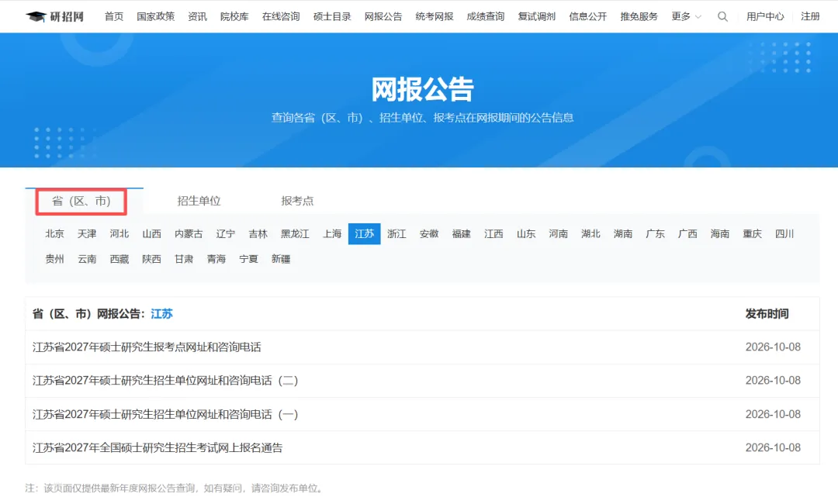
Task: Select province 北京
Action: pos(54,234)
